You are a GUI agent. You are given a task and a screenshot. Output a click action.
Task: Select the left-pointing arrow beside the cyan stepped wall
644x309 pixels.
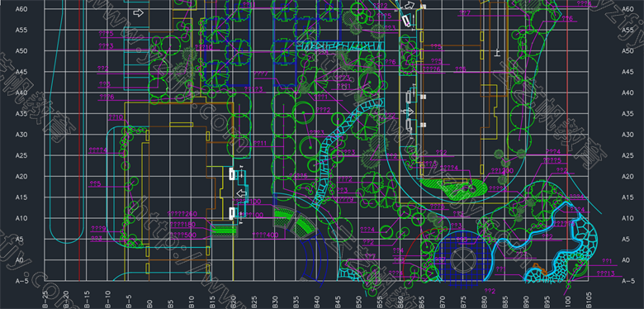242,193
